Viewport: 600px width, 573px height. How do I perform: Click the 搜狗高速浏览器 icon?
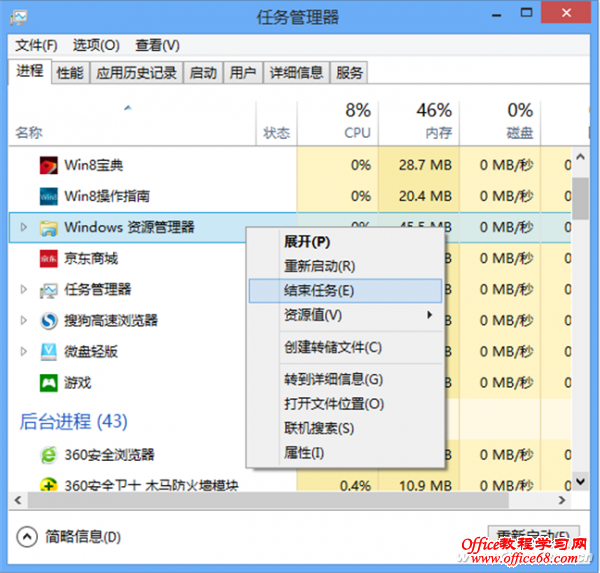(x=49, y=321)
